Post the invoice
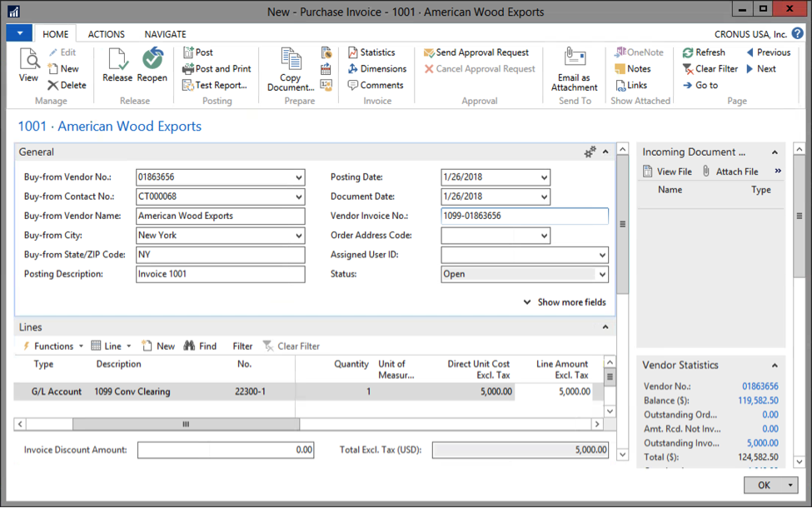The image size is (812, 508). (198, 52)
